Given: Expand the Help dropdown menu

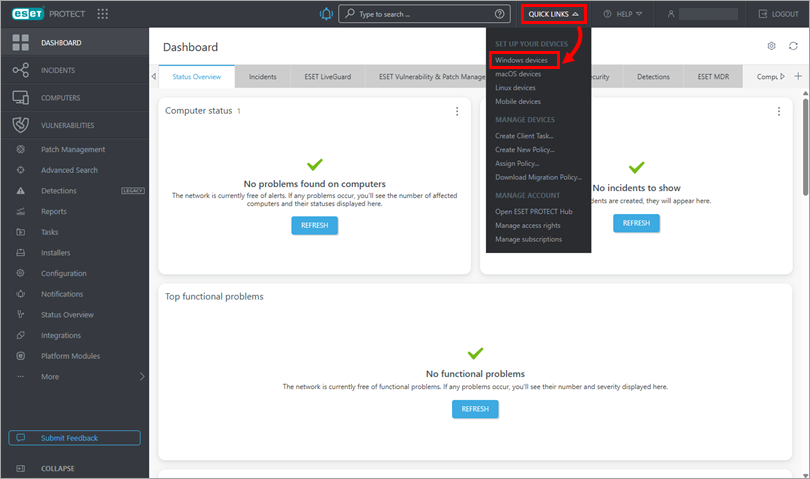Looking at the screenshot, I should 623,14.
